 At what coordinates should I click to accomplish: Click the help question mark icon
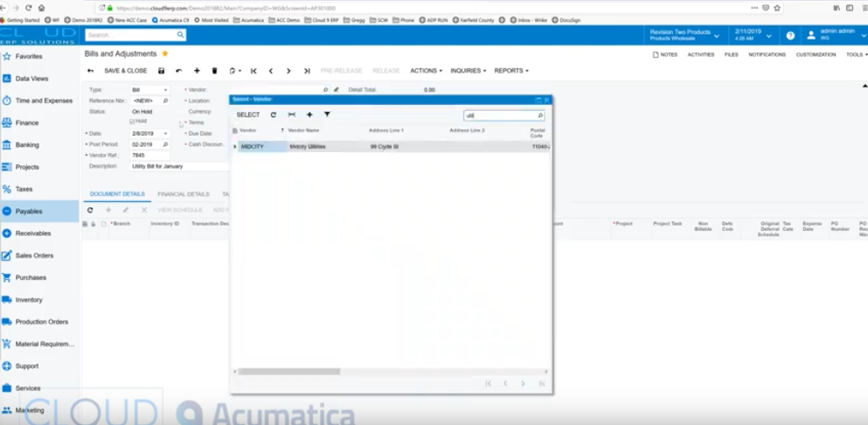coord(790,36)
